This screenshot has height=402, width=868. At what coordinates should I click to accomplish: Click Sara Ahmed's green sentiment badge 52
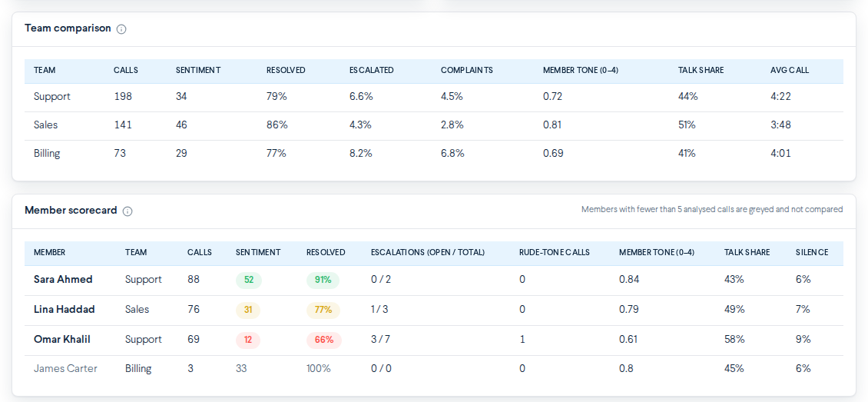coord(249,280)
